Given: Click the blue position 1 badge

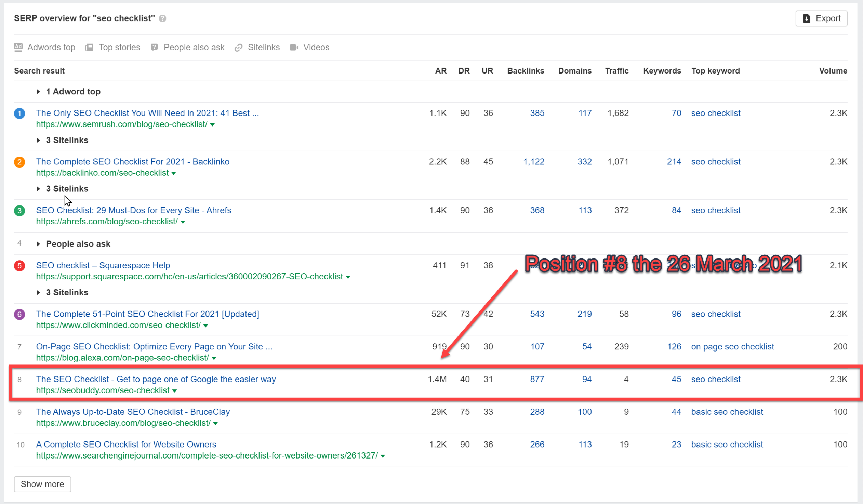Looking at the screenshot, I should pyautogui.click(x=19, y=113).
